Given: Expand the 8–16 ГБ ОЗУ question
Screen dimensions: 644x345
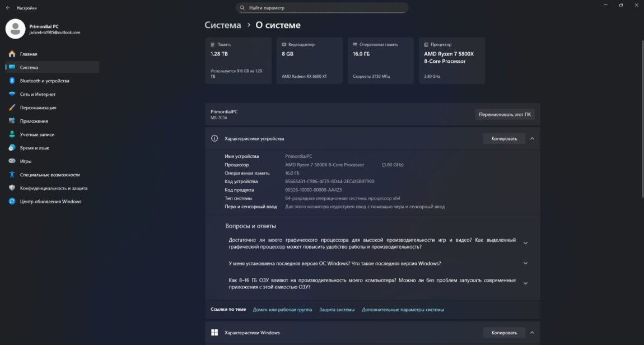Looking at the screenshot, I should tap(525, 283).
